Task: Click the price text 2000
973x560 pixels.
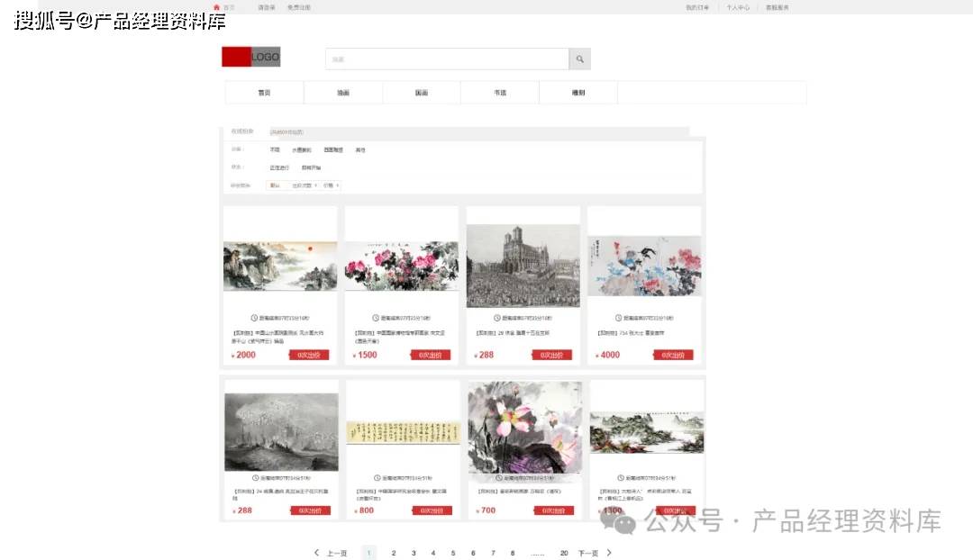Action: coord(246,355)
